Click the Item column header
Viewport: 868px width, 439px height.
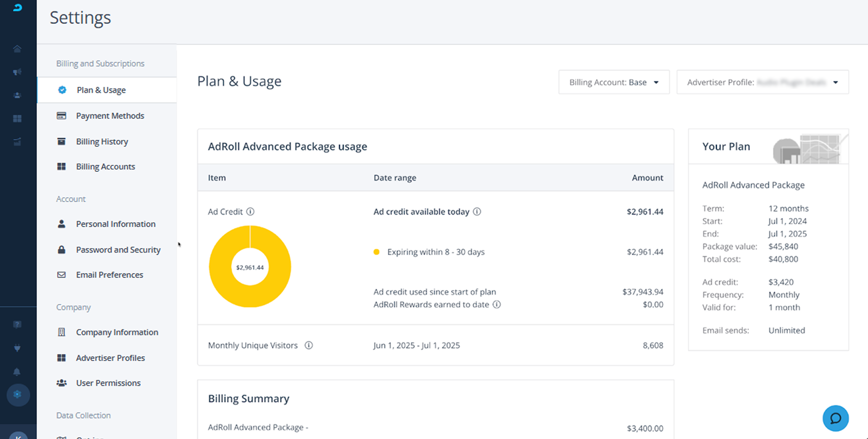217,178
